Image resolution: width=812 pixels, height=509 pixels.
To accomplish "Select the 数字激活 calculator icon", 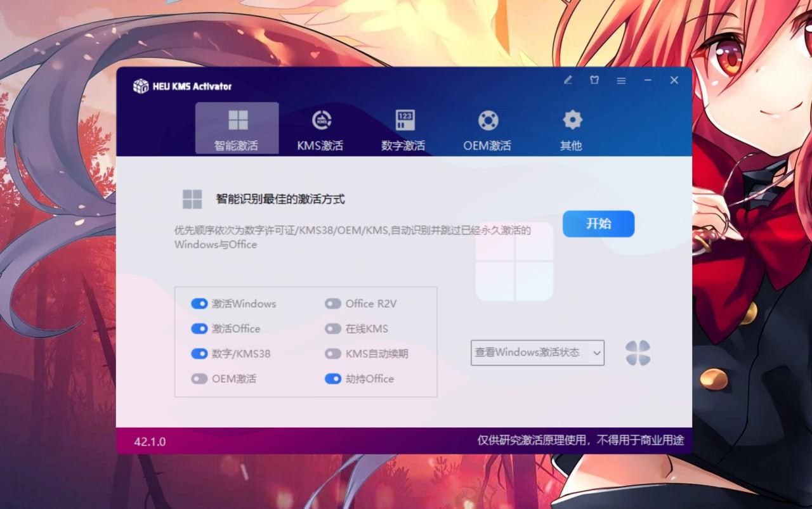I will pos(403,119).
